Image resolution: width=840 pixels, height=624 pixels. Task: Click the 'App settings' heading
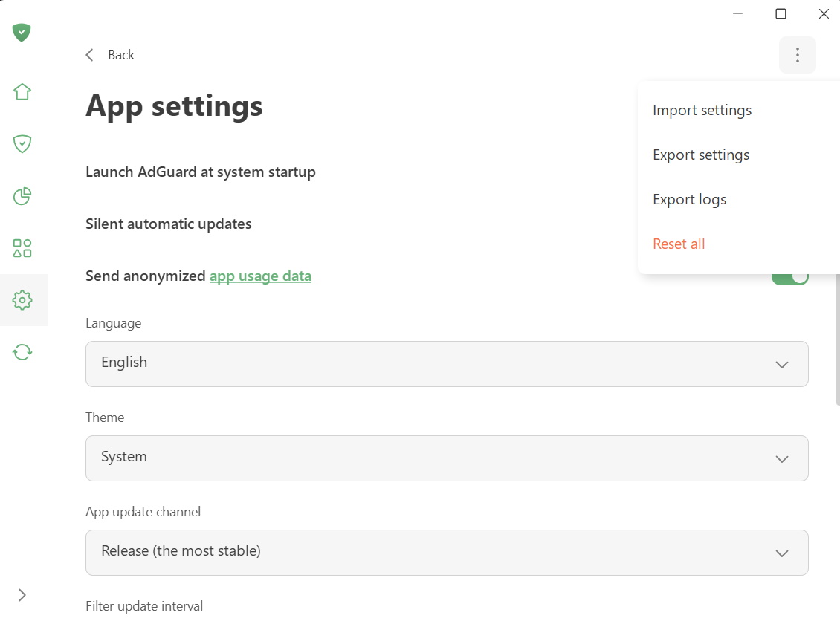tap(174, 106)
